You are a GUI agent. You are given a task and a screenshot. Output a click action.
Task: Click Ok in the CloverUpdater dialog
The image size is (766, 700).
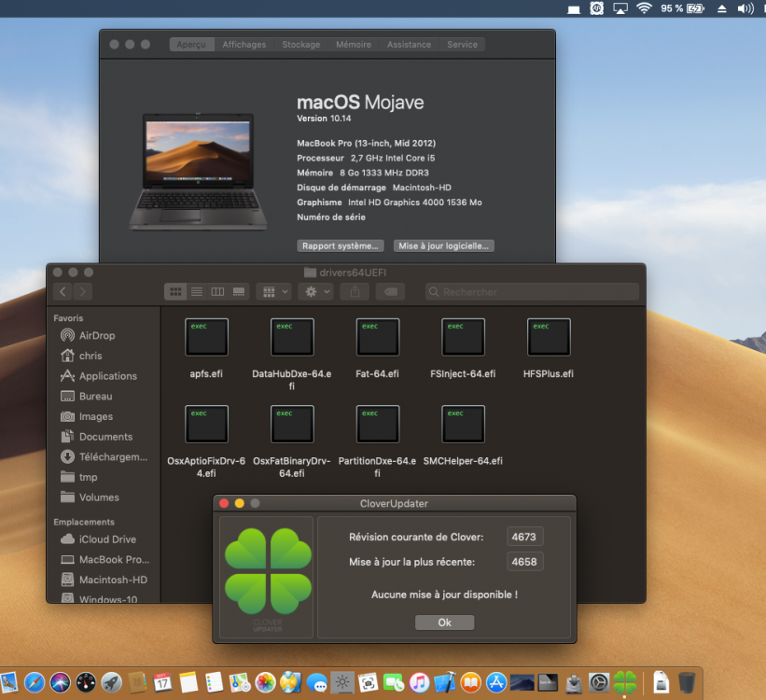click(x=444, y=623)
